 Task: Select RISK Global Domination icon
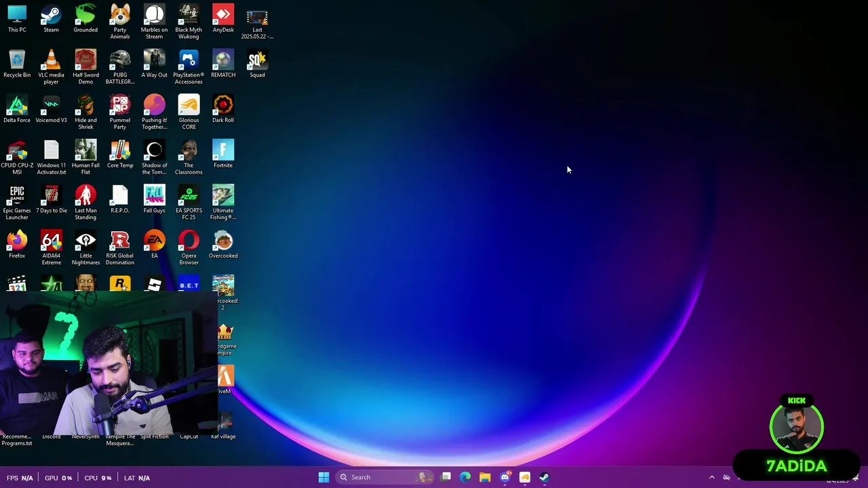pyautogui.click(x=120, y=248)
